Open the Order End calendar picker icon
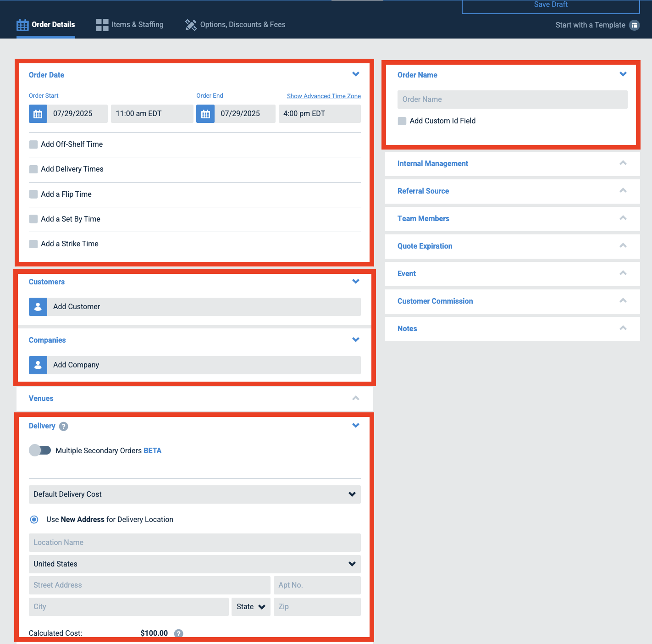The width and height of the screenshot is (652, 644). 205,114
